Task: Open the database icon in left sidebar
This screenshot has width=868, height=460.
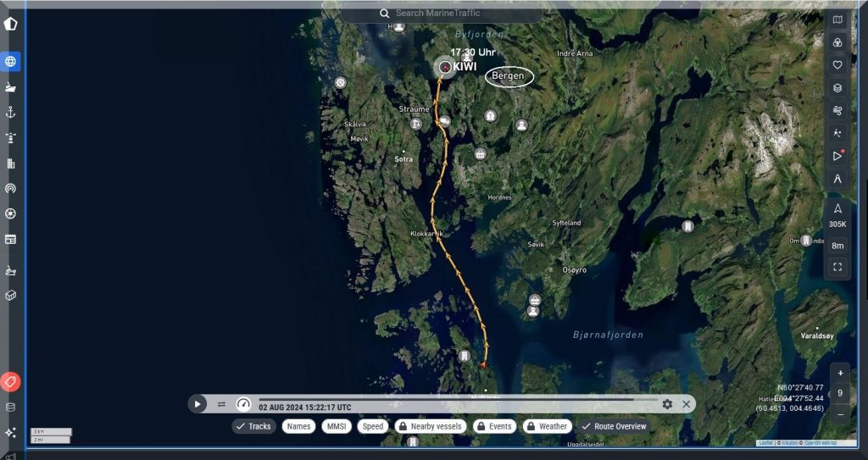Action: pyautogui.click(x=11, y=407)
